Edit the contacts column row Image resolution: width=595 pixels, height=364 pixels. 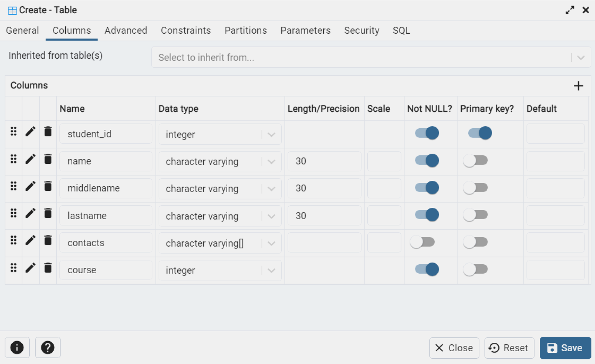(31, 240)
